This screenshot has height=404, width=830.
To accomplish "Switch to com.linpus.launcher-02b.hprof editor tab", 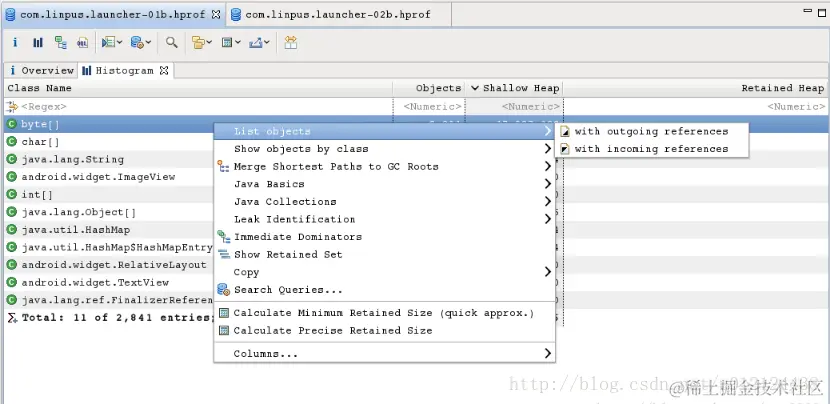I will click(x=338, y=14).
